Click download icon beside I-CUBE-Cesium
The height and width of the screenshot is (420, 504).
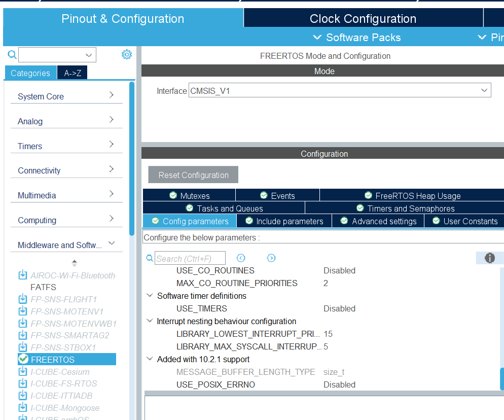(x=22, y=371)
